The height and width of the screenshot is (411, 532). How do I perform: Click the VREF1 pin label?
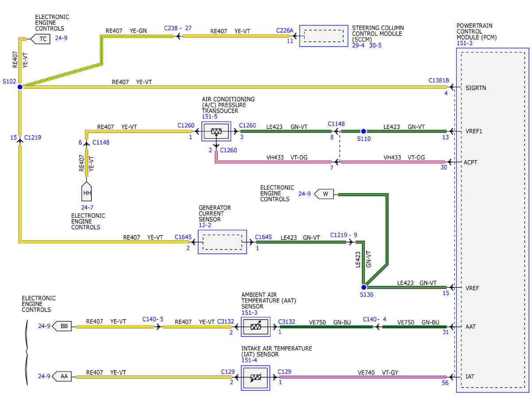[x=475, y=132]
